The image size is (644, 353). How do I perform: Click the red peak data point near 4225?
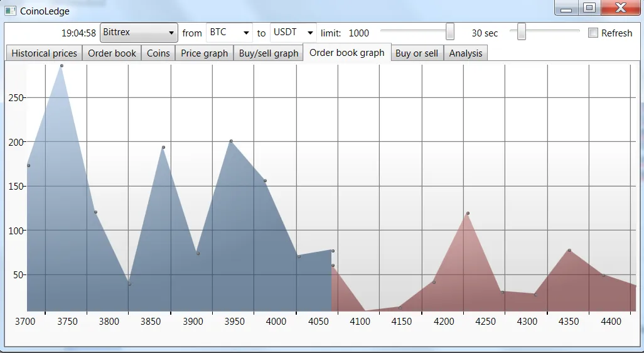[468, 214]
